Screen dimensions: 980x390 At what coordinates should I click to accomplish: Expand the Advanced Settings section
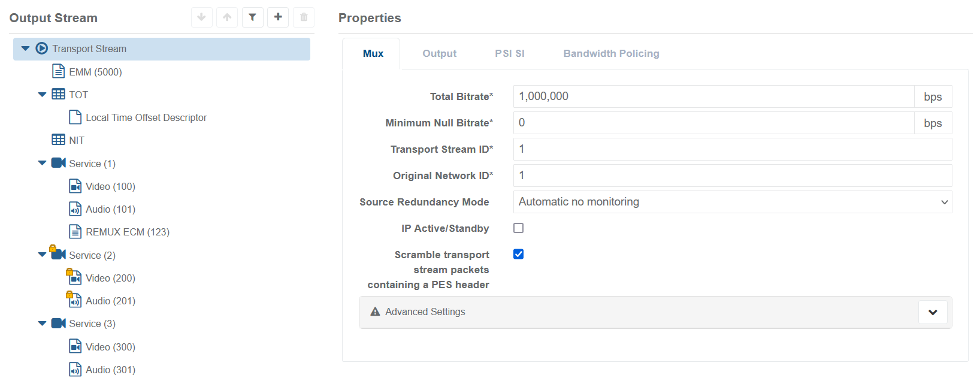click(932, 312)
